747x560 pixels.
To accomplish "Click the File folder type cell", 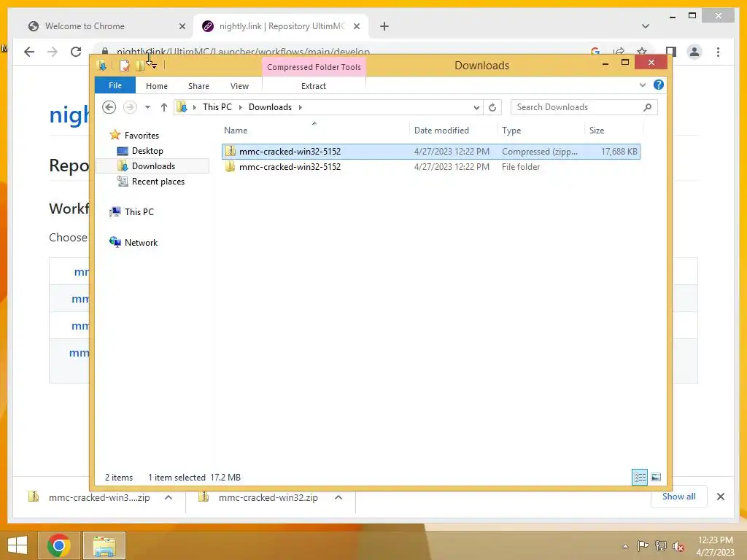I will coord(521,167).
